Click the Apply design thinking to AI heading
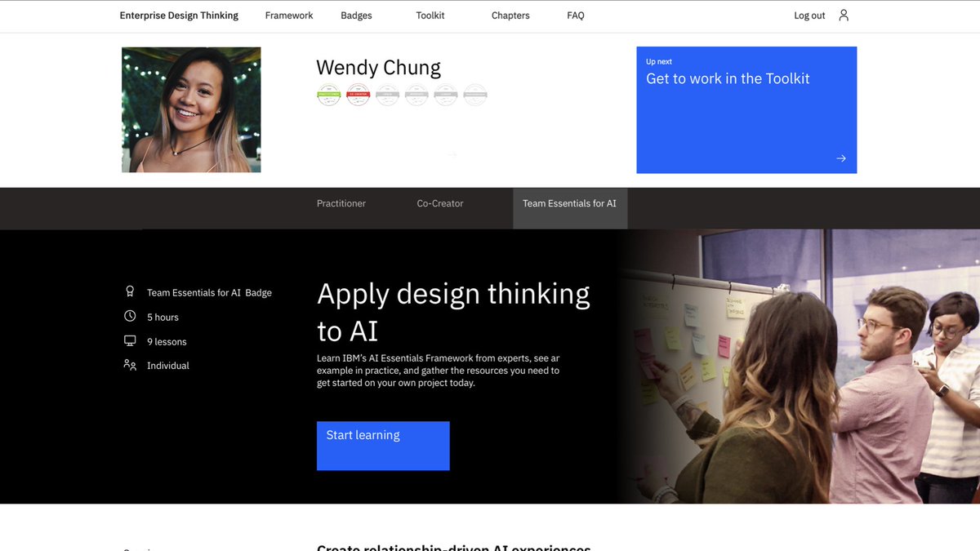The image size is (980, 551). 453,312
